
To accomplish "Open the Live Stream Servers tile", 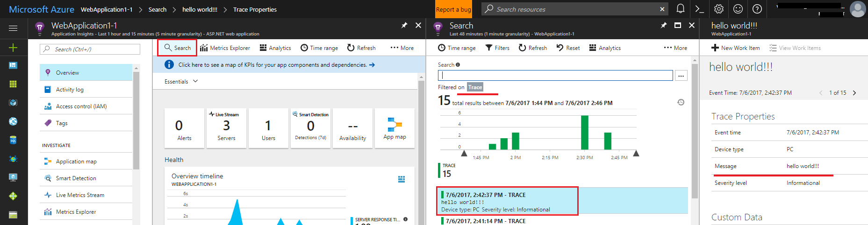I will click(x=226, y=128).
